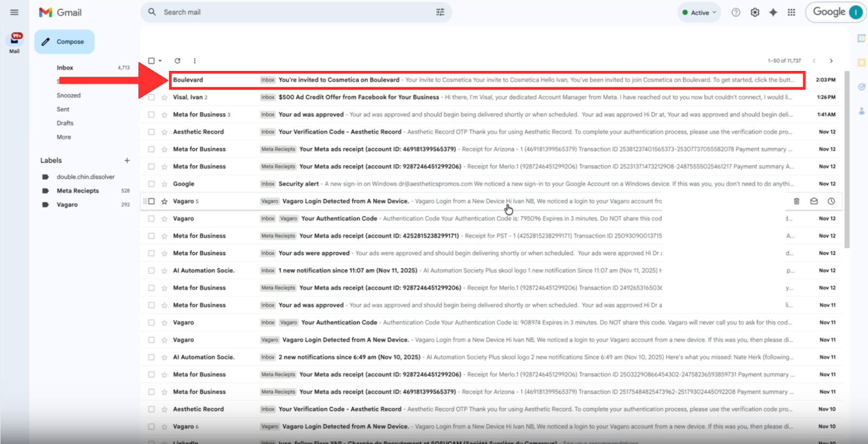The image size is (868, 444).
Task: Show search options filter icon
Action: pos(440,12)
